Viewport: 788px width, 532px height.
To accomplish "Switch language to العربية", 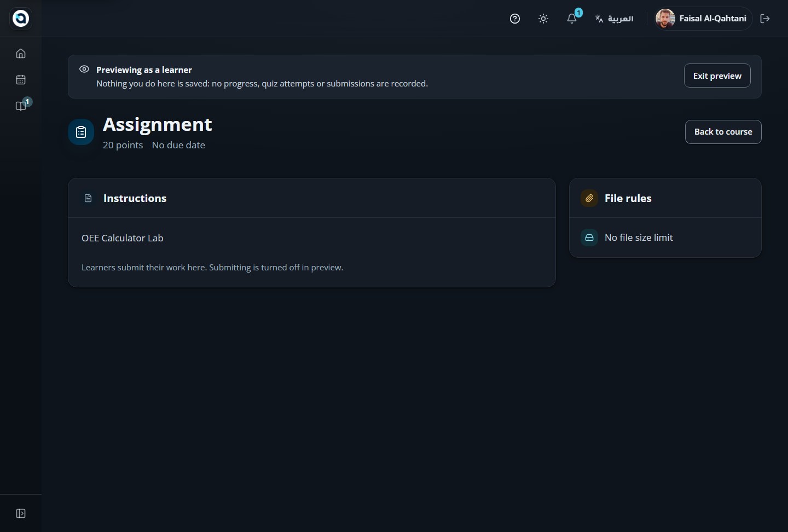I will coord(614,19).
